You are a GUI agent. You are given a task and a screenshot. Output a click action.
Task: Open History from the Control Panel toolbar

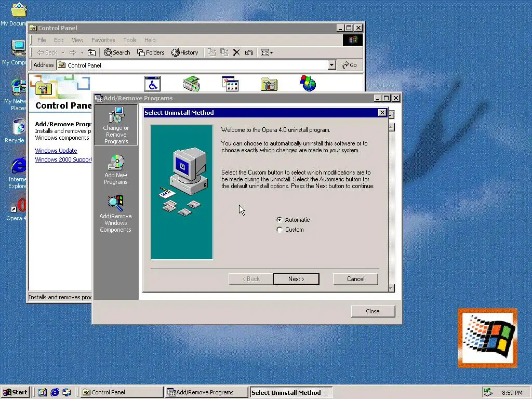point(185,52)
